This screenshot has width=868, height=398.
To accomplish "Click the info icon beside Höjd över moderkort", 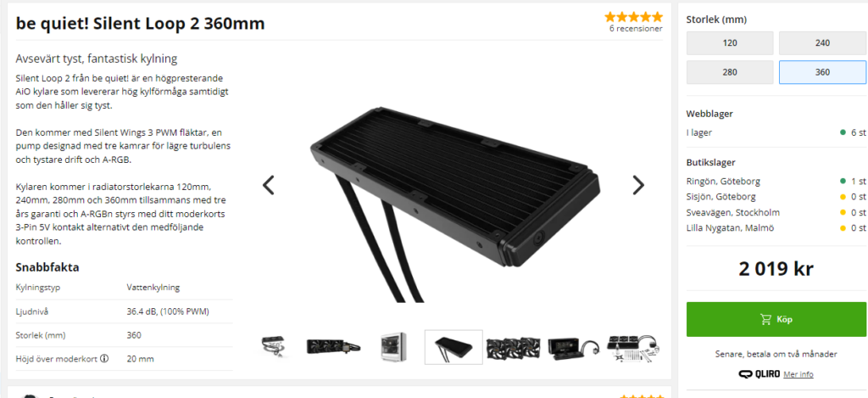I will coord(104,358).
